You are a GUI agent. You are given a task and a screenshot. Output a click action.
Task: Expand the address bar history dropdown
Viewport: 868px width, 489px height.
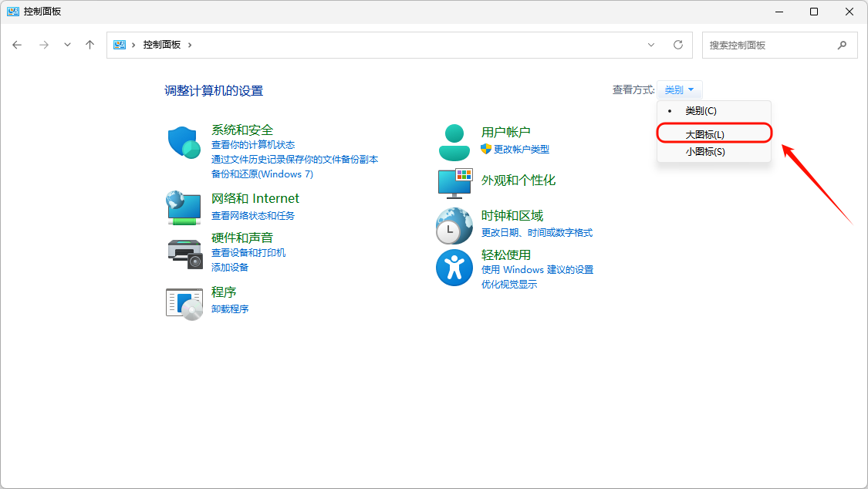tap(651, 45)
